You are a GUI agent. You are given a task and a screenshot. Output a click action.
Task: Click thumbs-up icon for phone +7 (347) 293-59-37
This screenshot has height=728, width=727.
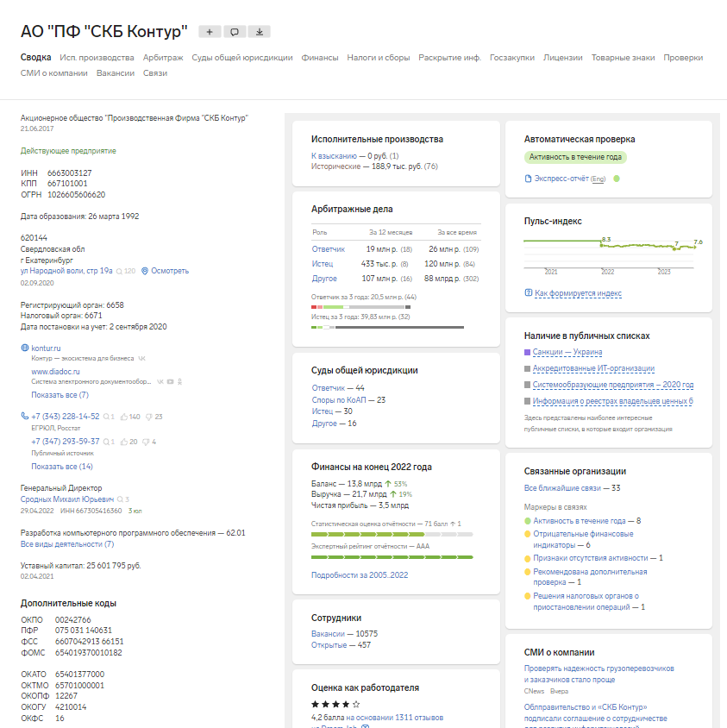pyautogui.click(x=124, y=442)
